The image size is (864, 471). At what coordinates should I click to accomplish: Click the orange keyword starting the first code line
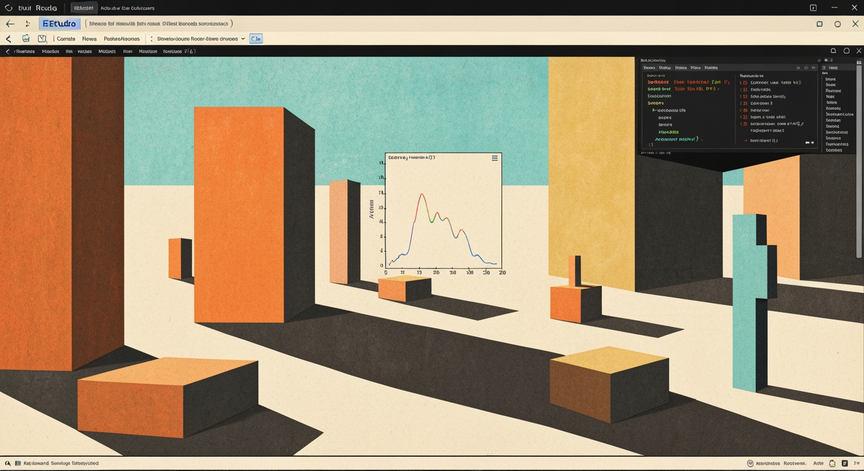pos(658,82)
